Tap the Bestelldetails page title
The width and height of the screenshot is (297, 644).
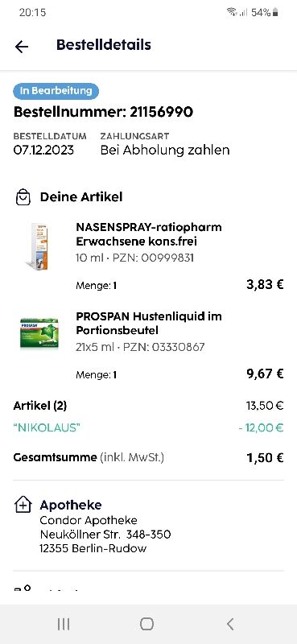point(104,45)
